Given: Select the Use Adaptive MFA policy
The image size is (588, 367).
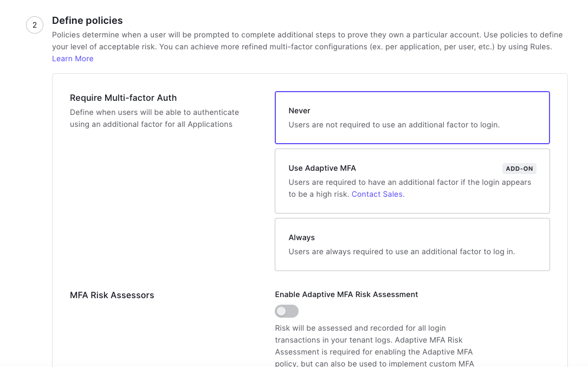Looking at the screenshot, I should [412, 181].
